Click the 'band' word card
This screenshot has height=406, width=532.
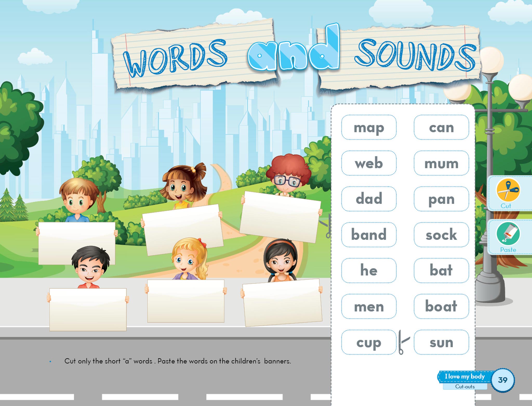tap(369, 235)
